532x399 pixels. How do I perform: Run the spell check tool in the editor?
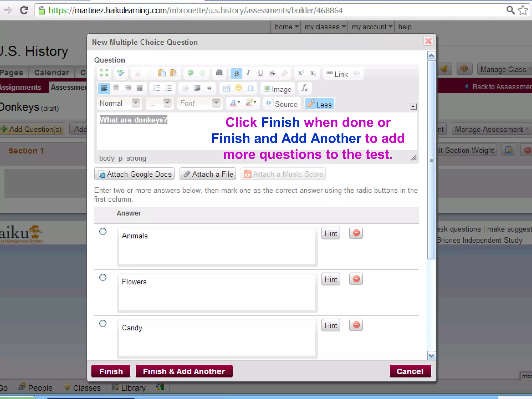pyautogui.click(x=121, y=73)
